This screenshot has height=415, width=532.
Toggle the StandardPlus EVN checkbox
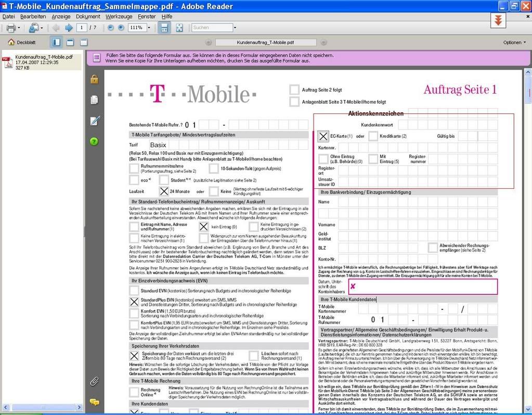134,302
